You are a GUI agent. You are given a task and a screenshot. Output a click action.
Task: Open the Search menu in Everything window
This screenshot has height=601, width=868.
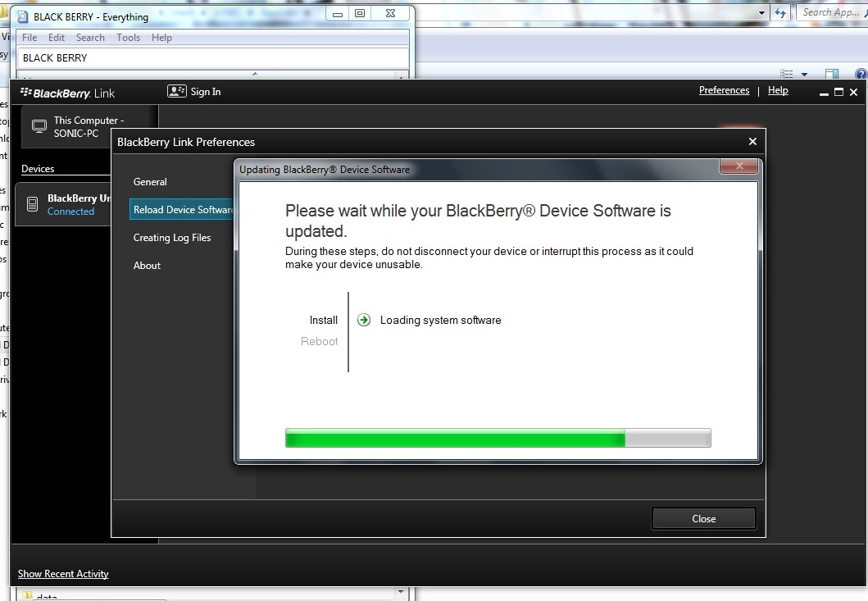pos(90,38)
